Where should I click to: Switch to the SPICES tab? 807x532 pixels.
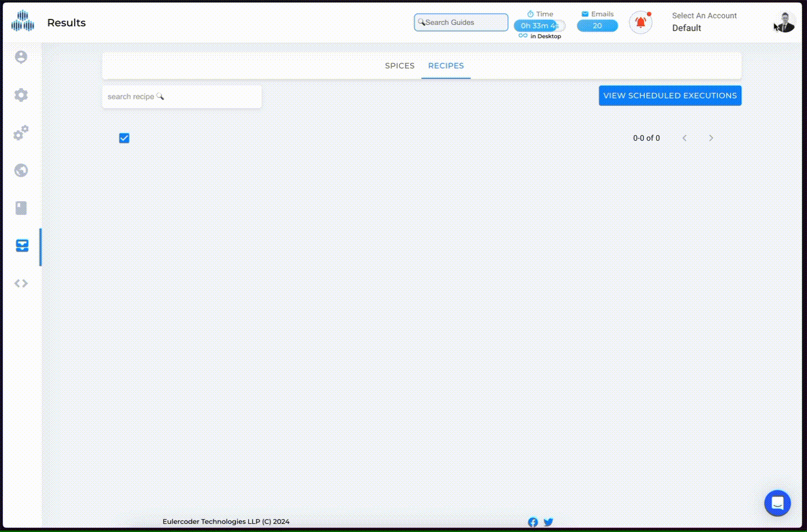(x=400, y=65)
